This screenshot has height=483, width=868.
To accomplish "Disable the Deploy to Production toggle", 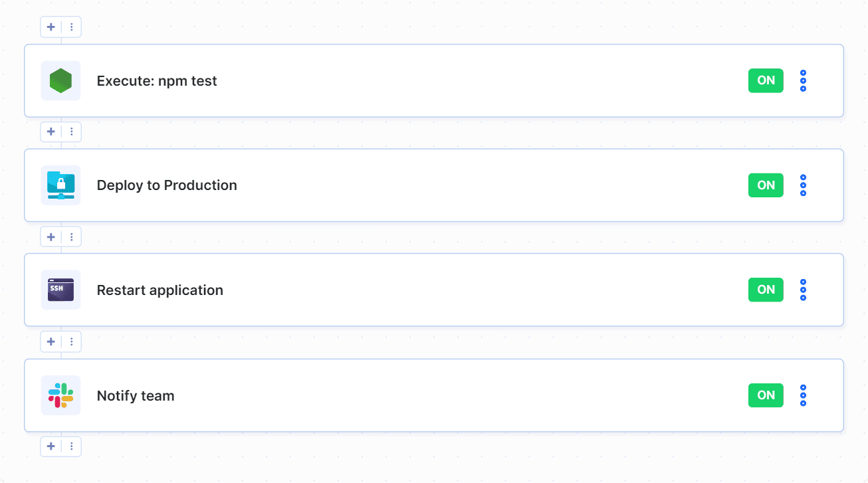I will pyautogui.click(x=765, y=185).
